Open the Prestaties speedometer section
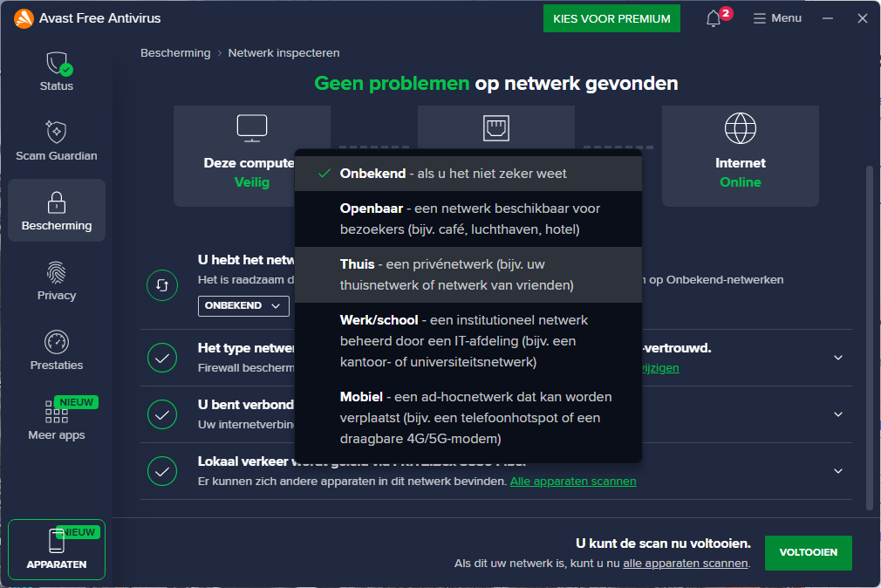Image resolution: width=881 pixels, height=588 pixels. coord(56,350)
